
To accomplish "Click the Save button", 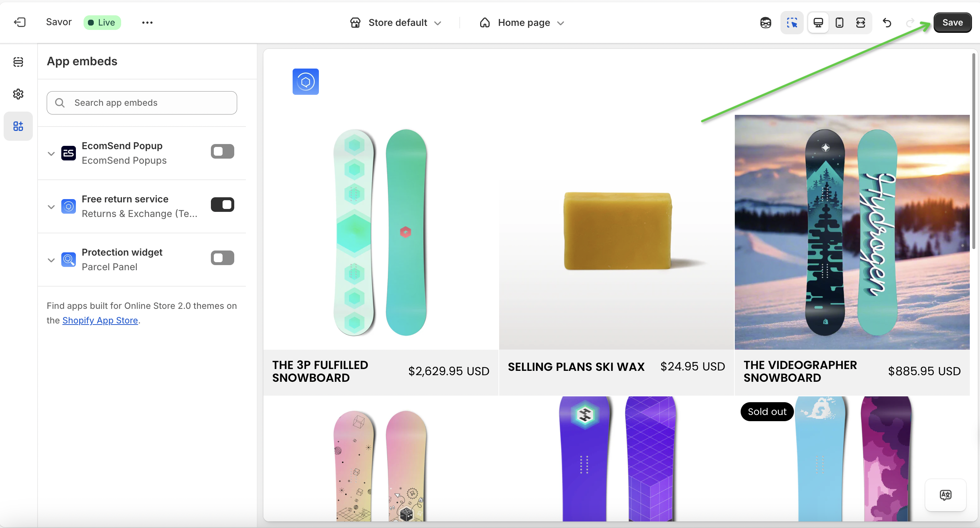I will [952, 23].
